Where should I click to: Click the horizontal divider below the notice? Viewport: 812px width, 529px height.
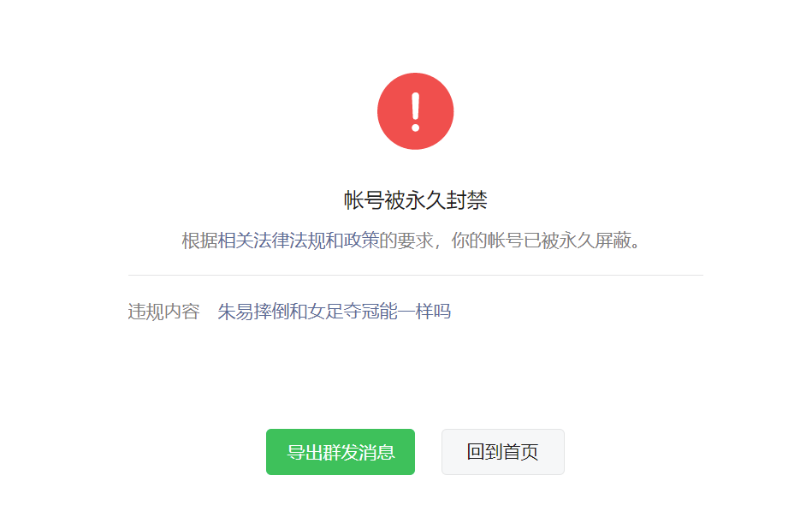[x=415, y=275]
